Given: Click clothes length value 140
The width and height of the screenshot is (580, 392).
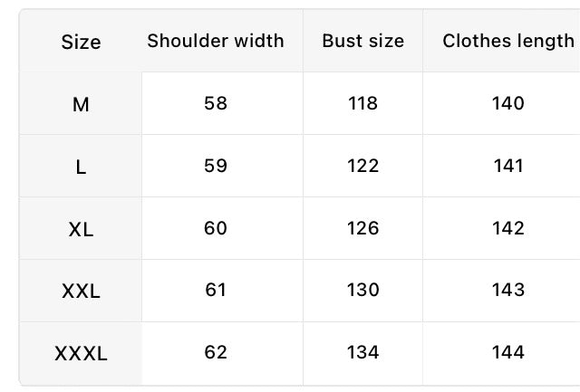Looking at the screenshot, I should point(508,103).
